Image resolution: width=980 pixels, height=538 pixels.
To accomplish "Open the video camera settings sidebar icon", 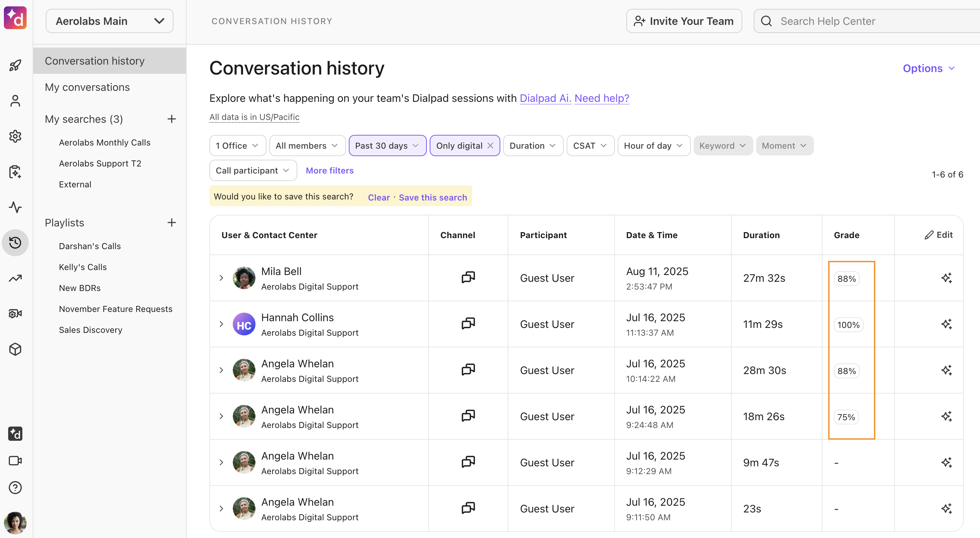I will (15, 313).
